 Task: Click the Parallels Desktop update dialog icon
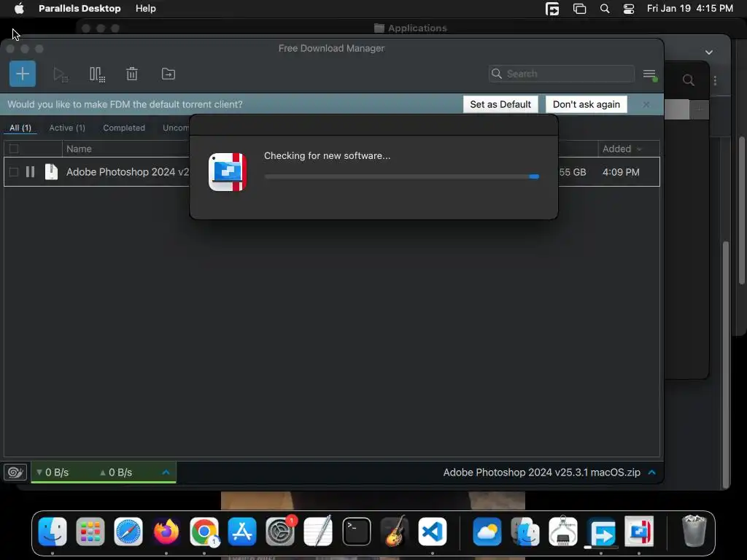tap(228, 172)
